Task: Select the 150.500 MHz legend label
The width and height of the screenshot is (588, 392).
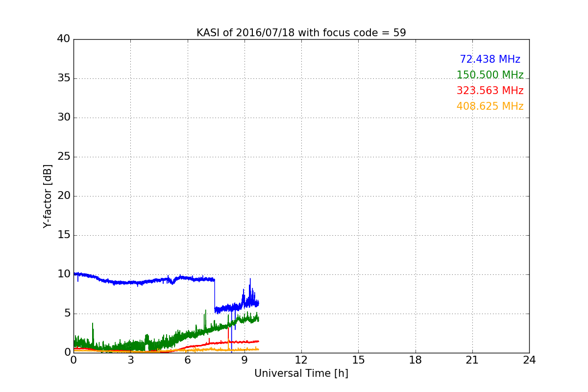Action: 490,75
